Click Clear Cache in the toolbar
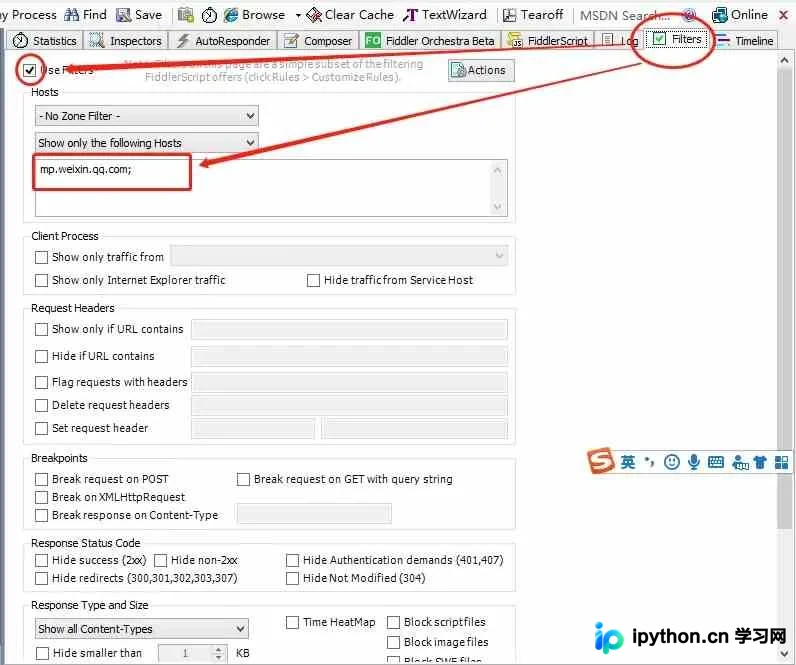 click(350, 15)
